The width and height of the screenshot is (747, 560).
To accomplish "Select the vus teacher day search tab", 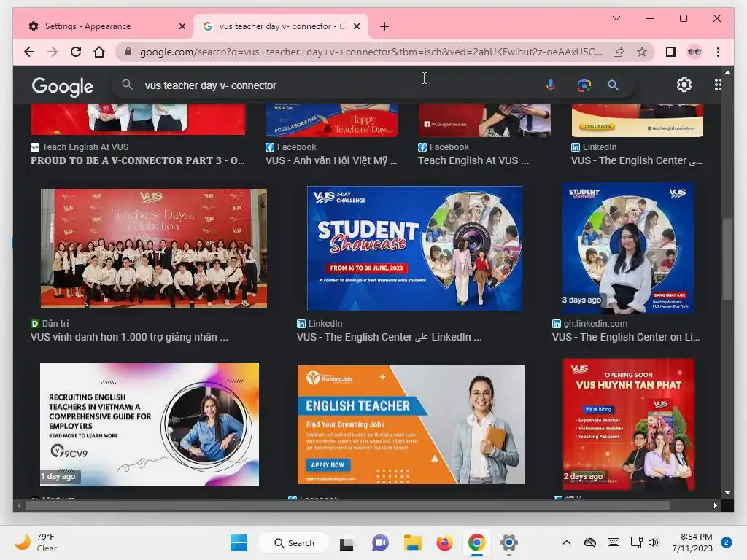I will point(281,26).
